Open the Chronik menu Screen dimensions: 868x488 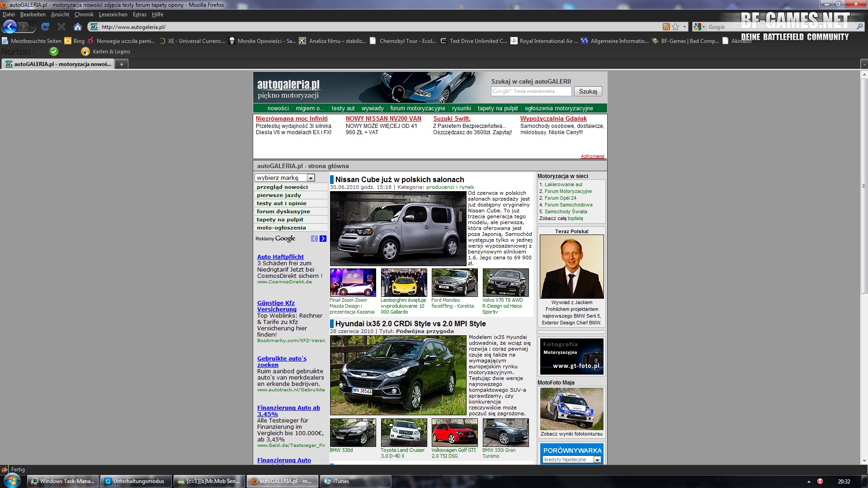(x=84, y=14)
